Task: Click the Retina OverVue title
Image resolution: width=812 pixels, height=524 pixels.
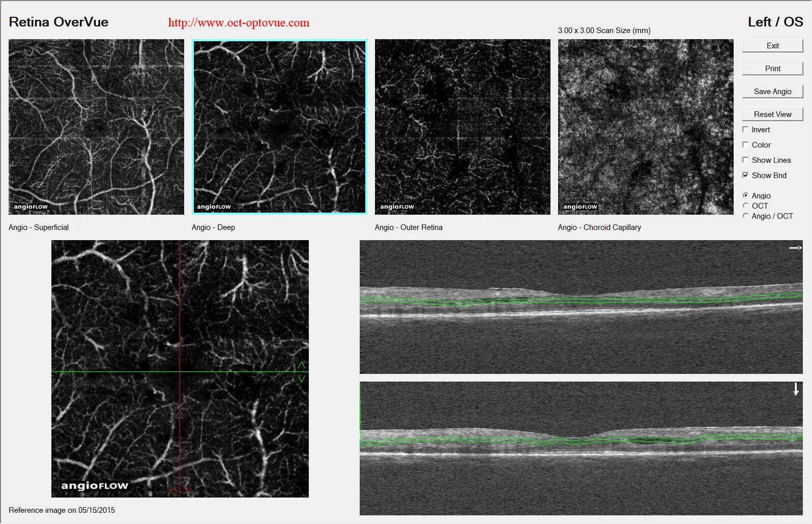Action: pyautogui.click(x=59, y=22)
